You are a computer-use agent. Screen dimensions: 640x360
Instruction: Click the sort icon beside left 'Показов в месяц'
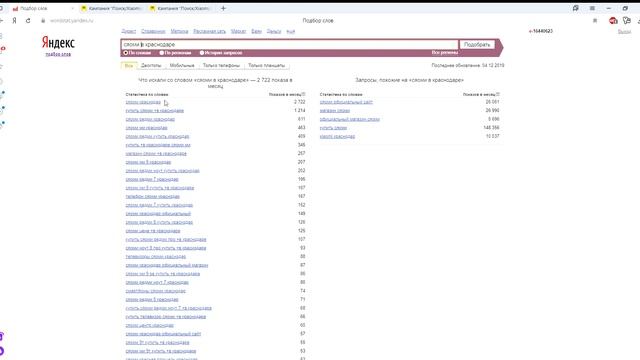pos(303,94)
